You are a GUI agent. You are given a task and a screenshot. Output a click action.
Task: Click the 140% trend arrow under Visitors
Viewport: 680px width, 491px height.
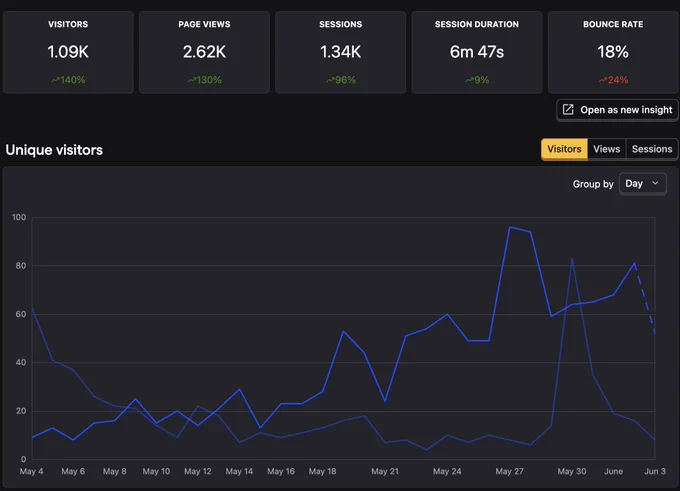[55, 80]
